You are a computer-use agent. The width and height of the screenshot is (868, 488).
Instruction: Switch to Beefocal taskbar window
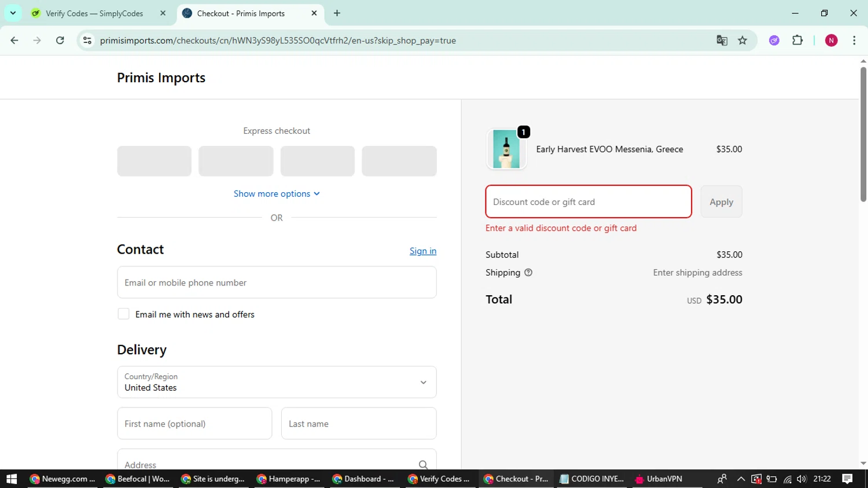pos(138,479)
